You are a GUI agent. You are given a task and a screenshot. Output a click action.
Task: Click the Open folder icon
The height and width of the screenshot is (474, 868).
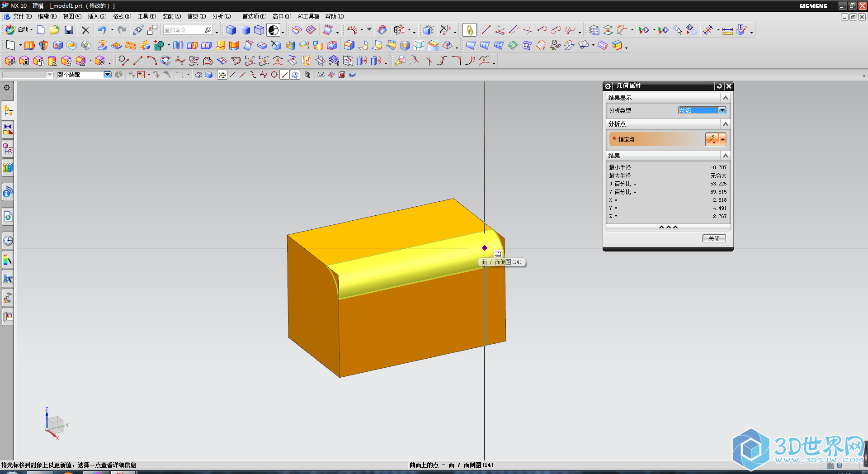[x=55, y=30]
